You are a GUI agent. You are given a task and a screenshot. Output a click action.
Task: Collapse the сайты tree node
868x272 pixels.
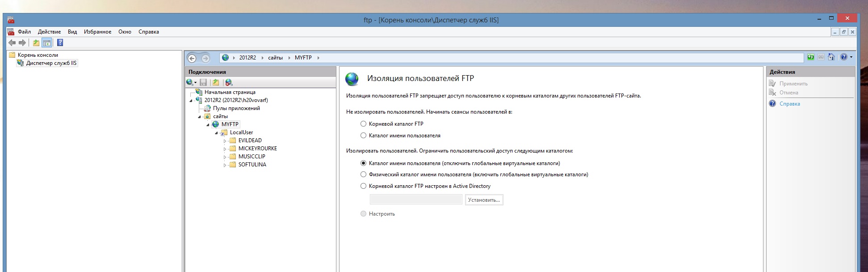pyautogui.click(x=200, y=117)
